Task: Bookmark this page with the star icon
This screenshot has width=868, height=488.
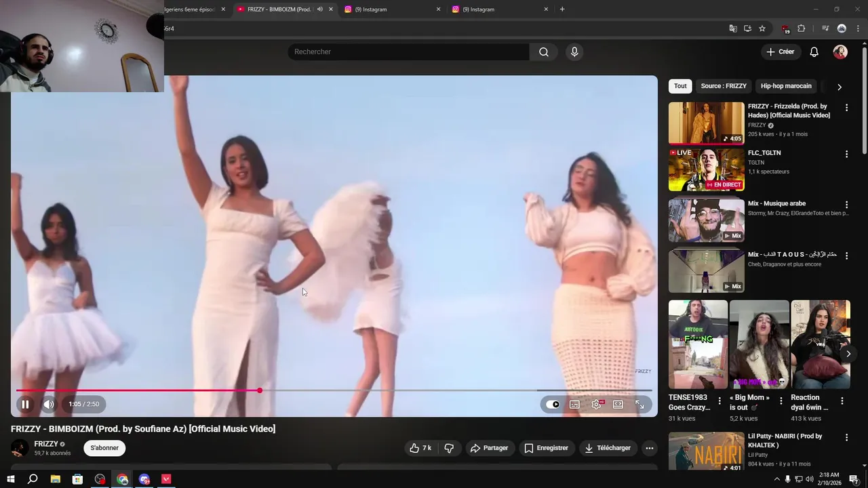Action: tap(762, 28)
